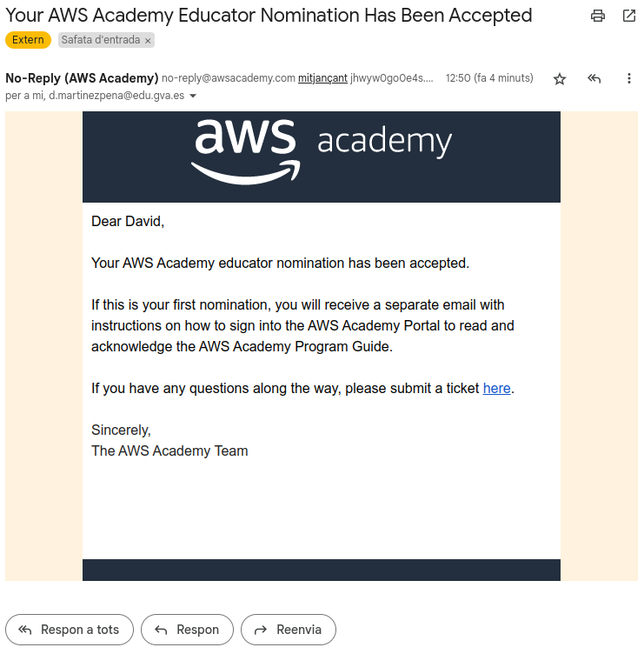Click the sender address no-reply@awsacademy.com
The image size is (644, 654).
click(229, 78)
